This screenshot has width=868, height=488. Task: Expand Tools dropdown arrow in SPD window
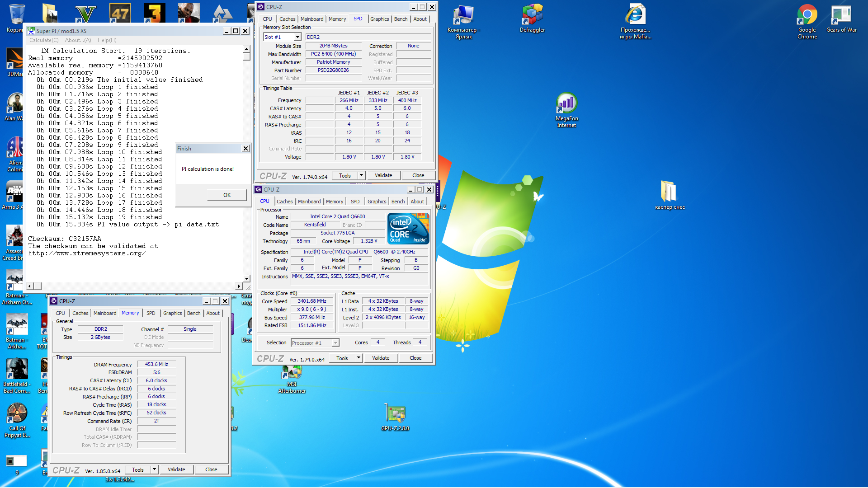[361, 175]
